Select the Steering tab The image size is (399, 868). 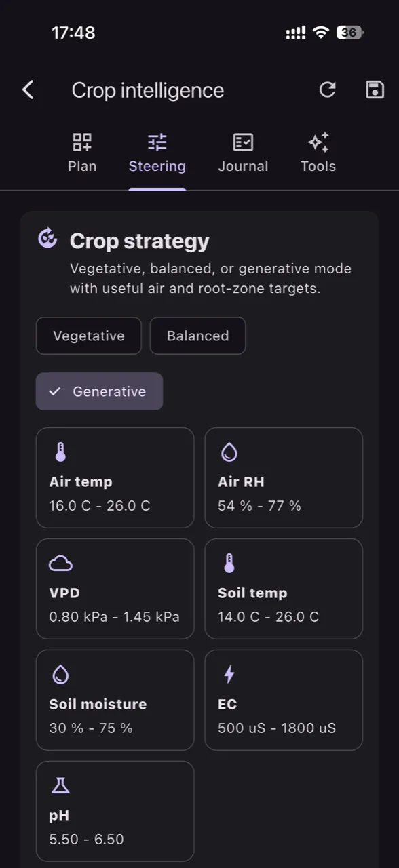[157, 153]
